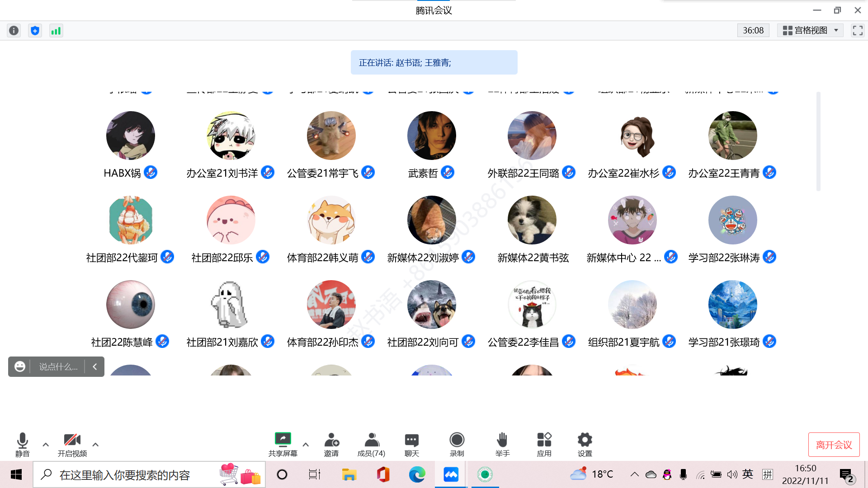Open the blue security shield icon

click(35, 30)
